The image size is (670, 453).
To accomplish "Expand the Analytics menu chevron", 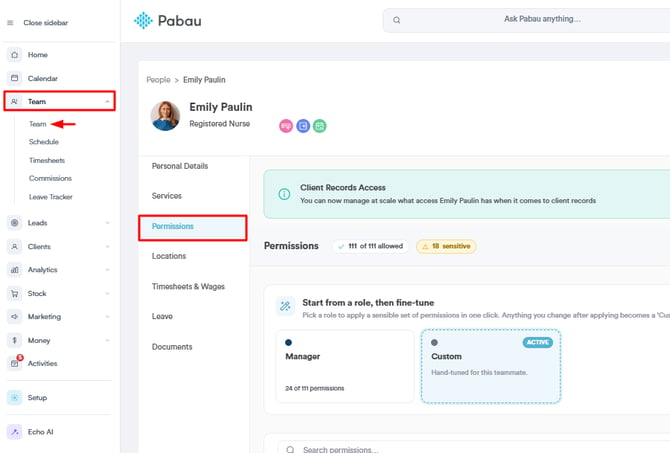I will point(107,270).
